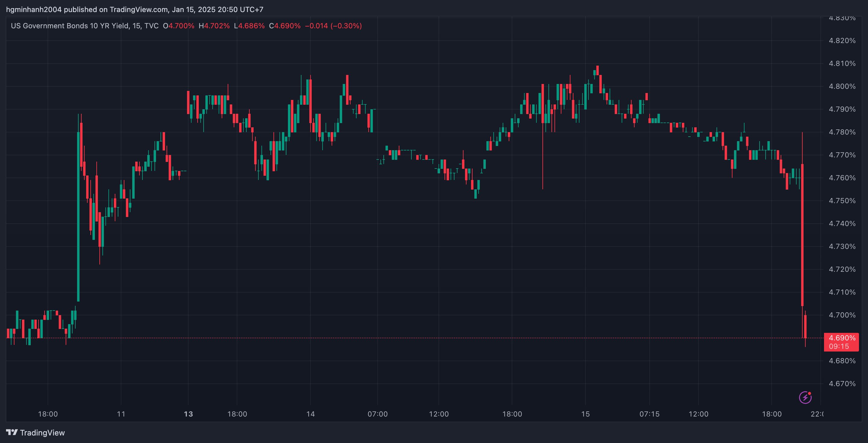
Task: Click the 4.760% price axis label
Action: [x=842, y=178]
